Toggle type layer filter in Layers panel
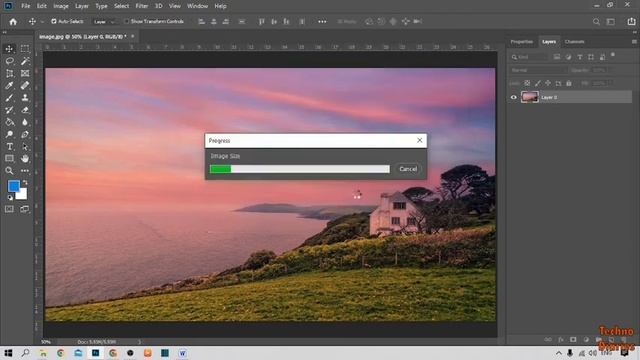This screenshot has height=360, width=640. click(580, 57)
